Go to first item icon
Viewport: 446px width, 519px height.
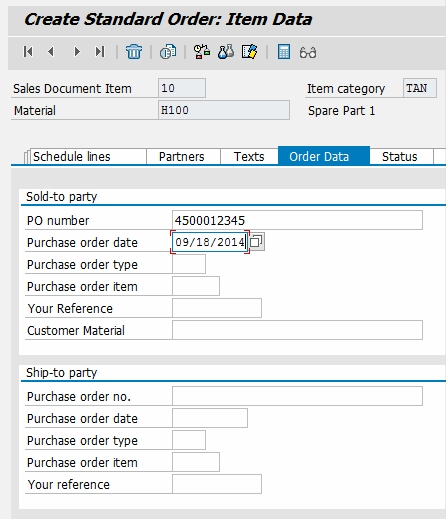[28, 52]
